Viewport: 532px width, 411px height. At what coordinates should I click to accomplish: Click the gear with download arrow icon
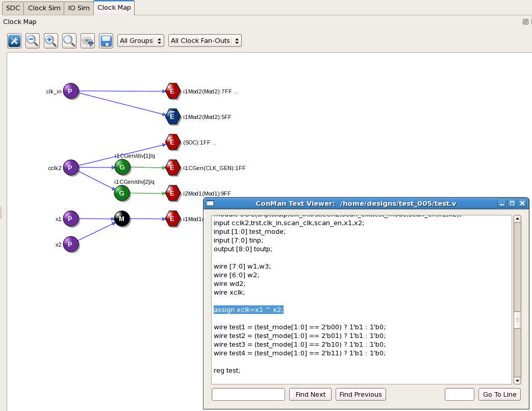pyautogui.click(x=88, y=41)
